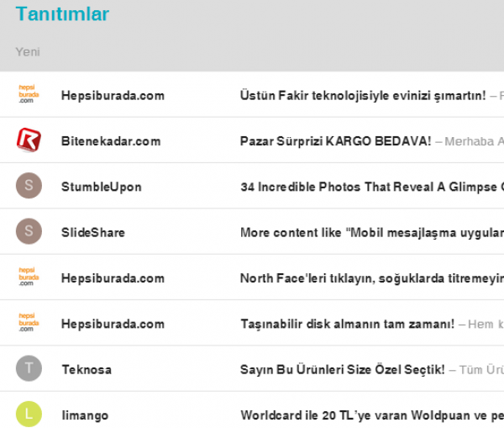Select sender name Teknosa
The height and width of the screenshot is (428, 504).
pos(87,370)
